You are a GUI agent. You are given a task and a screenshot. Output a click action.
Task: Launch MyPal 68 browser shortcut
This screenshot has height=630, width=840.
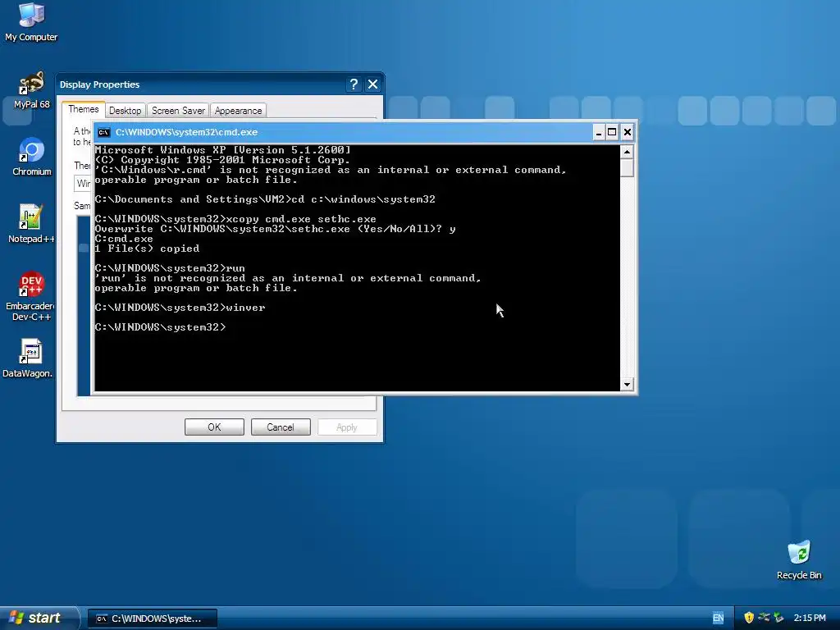click(x=31, y=90)
